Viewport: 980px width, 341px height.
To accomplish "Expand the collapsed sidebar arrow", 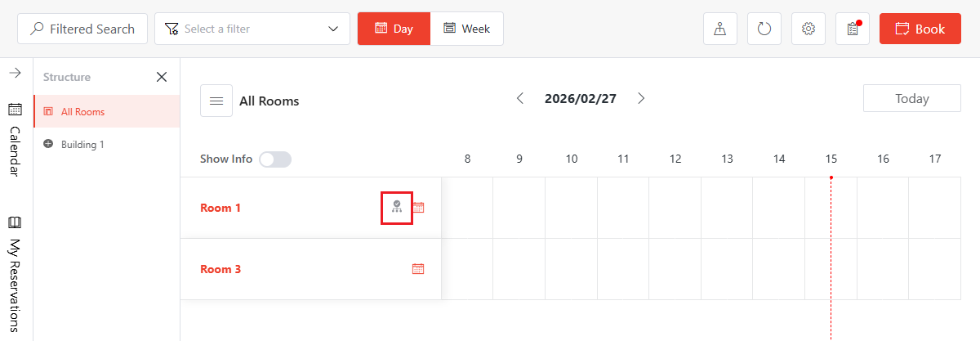I will (x=15, y=74).
